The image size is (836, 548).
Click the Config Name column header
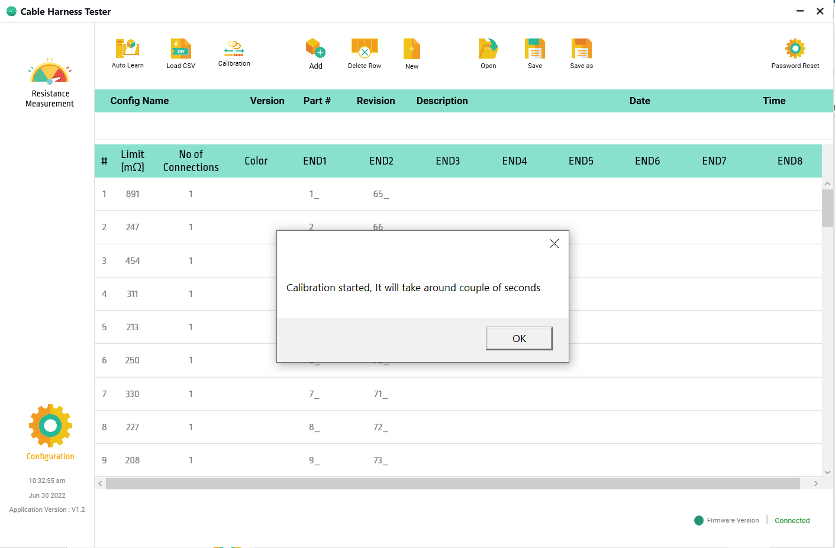click(140, 101)
